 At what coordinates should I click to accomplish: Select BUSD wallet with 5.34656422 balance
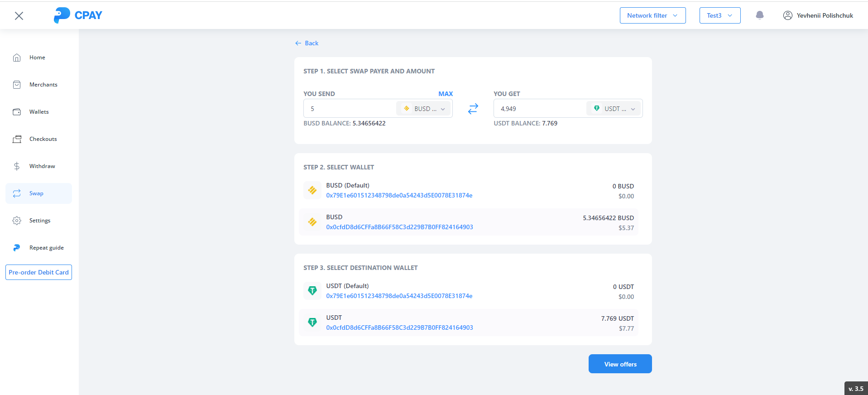(468, 222)
